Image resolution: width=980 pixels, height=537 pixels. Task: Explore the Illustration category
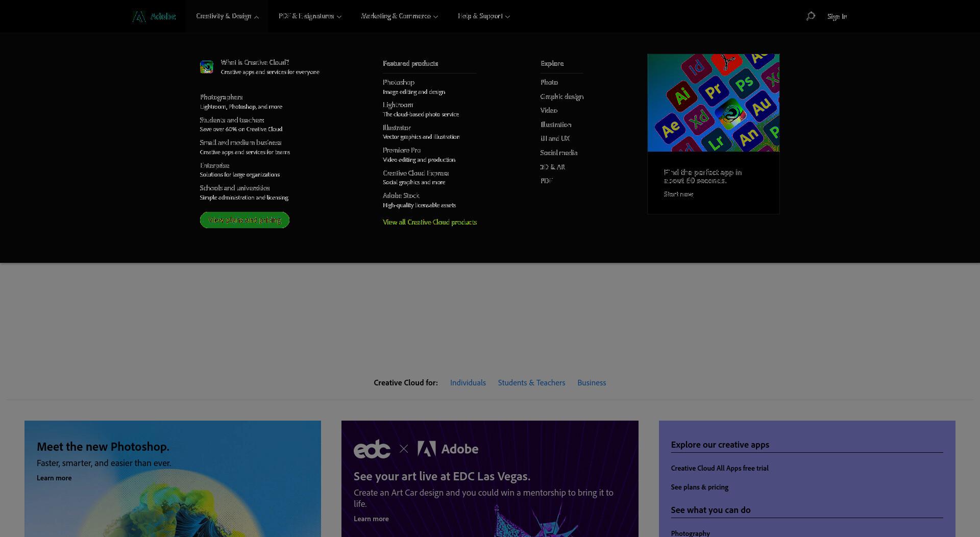556,125
